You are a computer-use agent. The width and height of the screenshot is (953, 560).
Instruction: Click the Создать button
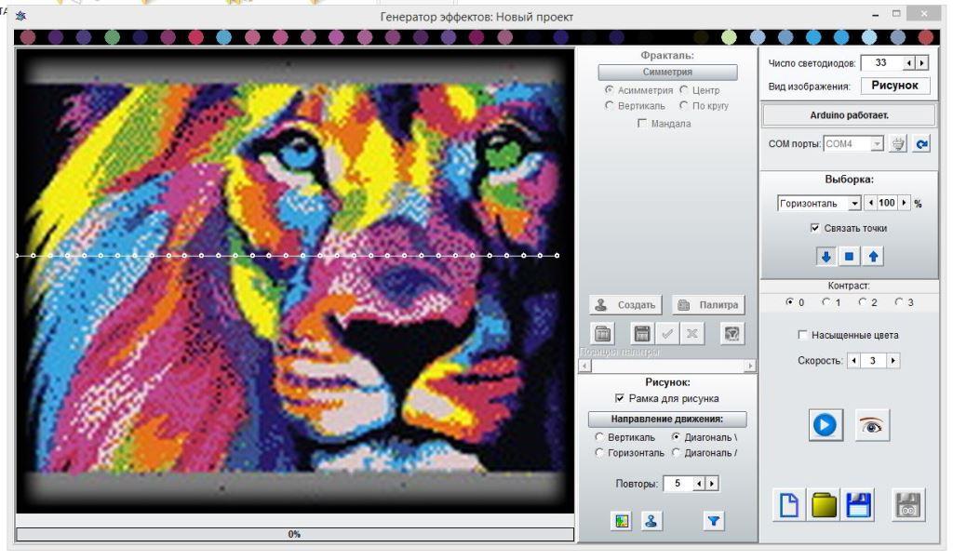coord(624,305)
